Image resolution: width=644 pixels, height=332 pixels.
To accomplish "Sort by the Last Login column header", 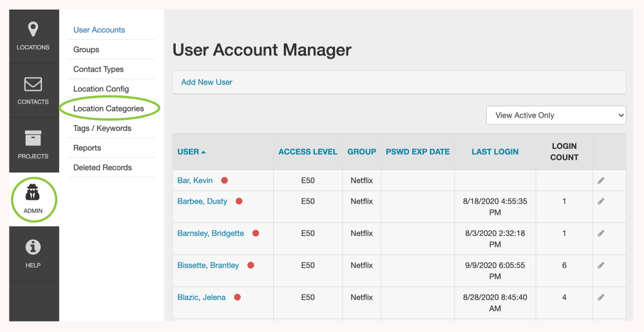I will coord(495,152).
